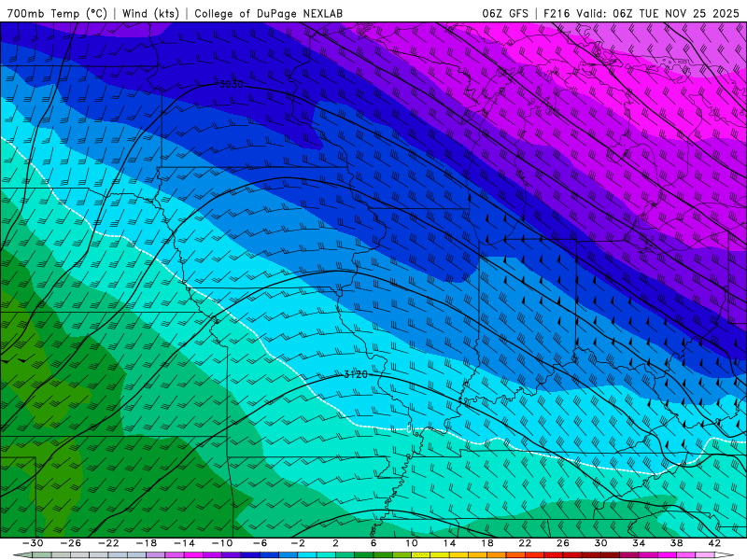
Task: Click the '-10' color scale label
Action: pos(222,543)
